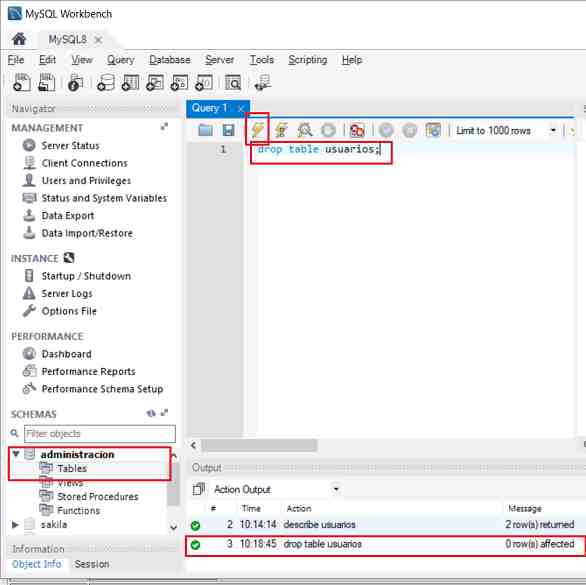Create a new function icon
Screen dimensions: 586x585
coord(204,83)
